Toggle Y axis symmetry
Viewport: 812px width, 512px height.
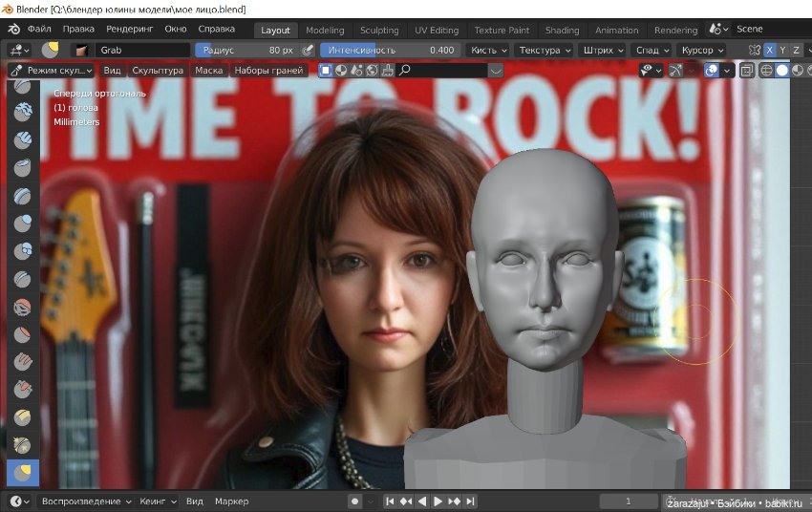(x=782, y=50)
